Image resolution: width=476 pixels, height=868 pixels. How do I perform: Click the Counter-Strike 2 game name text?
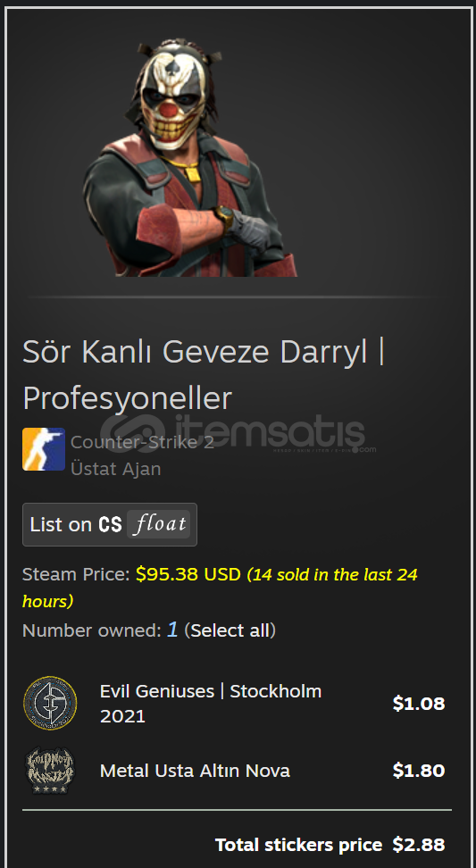pyautogui.click(x=142, y=442)
